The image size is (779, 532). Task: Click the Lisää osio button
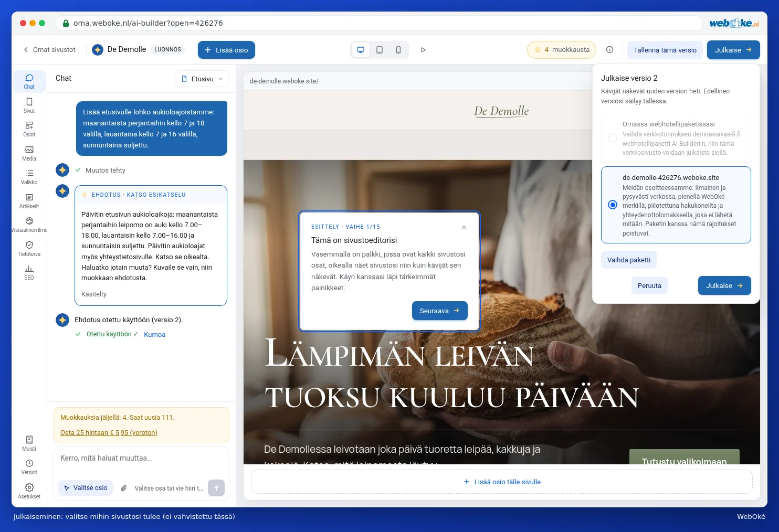point(226,50)
